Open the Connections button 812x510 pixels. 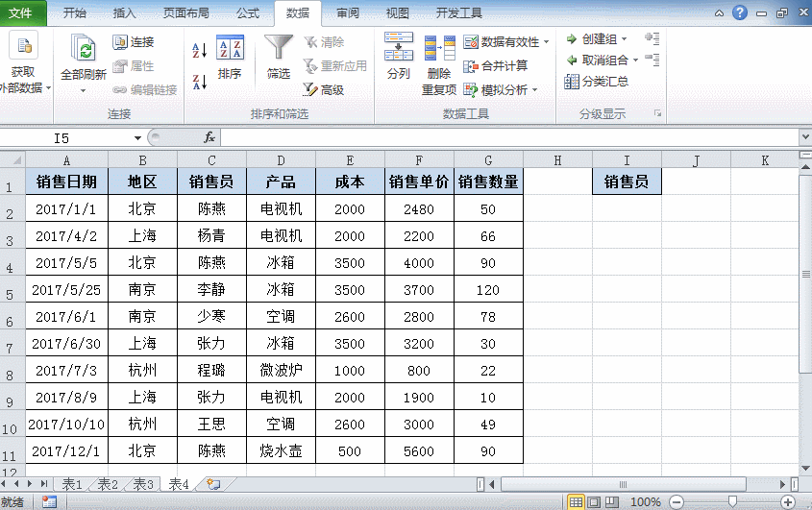click(134, 42)
